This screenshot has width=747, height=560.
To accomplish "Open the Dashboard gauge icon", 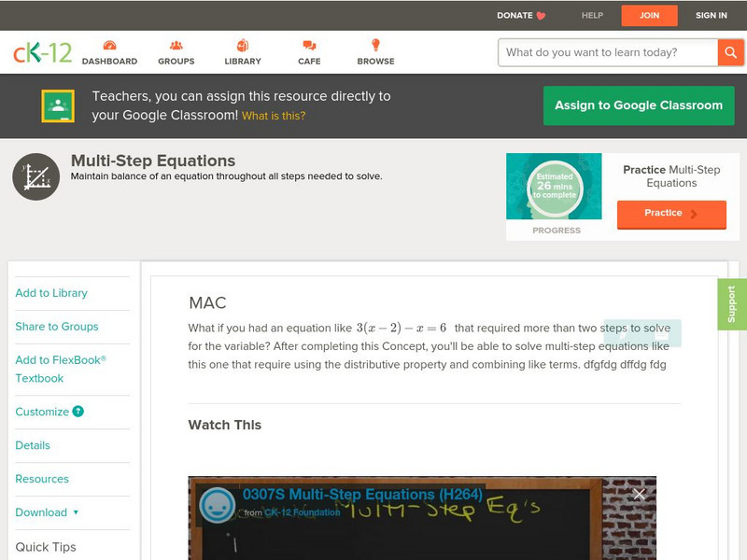I will [109, 45].
